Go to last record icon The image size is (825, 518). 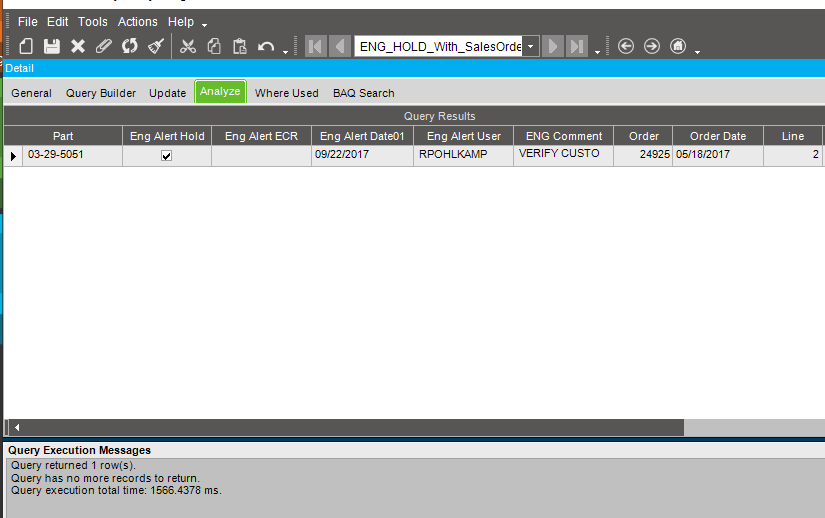click(x=577, y=46)
